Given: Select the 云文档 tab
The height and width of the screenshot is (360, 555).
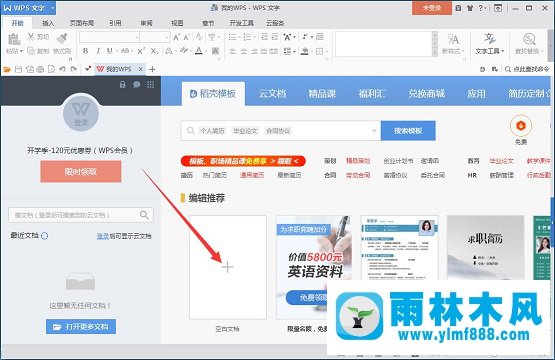Looking at the screenshot, I should pyautogui.click(x=272, y=94).
